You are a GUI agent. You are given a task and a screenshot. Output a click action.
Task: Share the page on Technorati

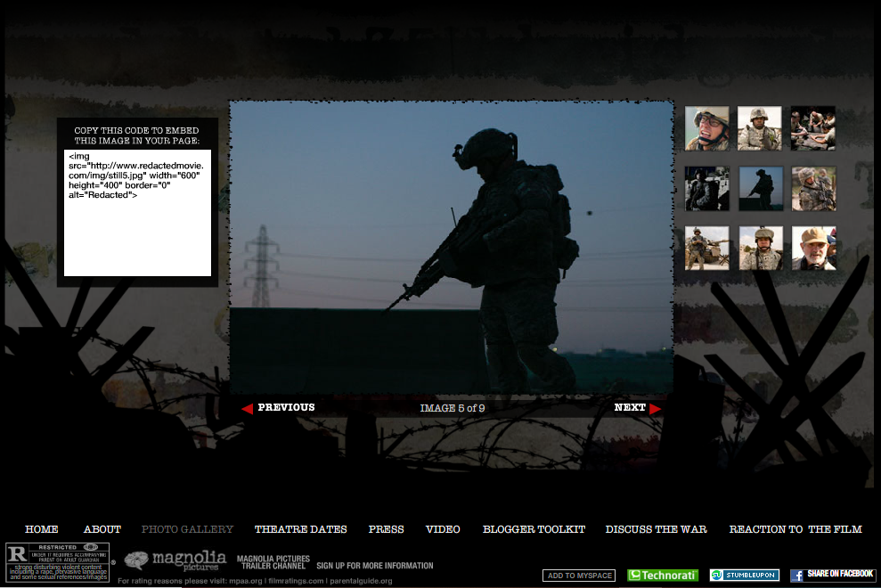pyautogui.click(x=663, y=575)
